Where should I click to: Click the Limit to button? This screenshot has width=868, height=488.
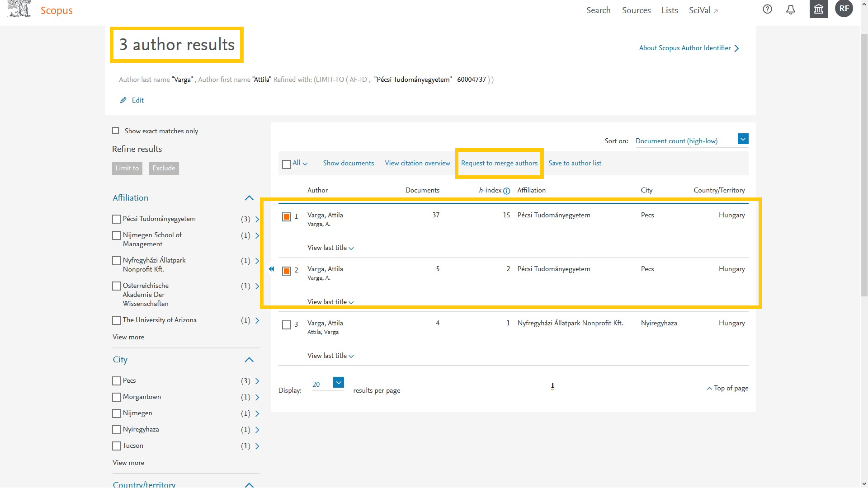pyautogui.click(x=127, y=168)
